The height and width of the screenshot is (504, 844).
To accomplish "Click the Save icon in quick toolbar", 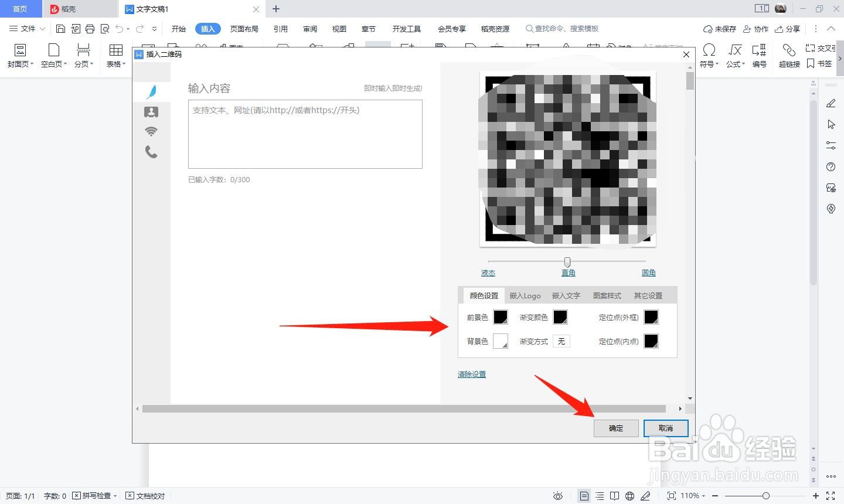I will point(60,29).
